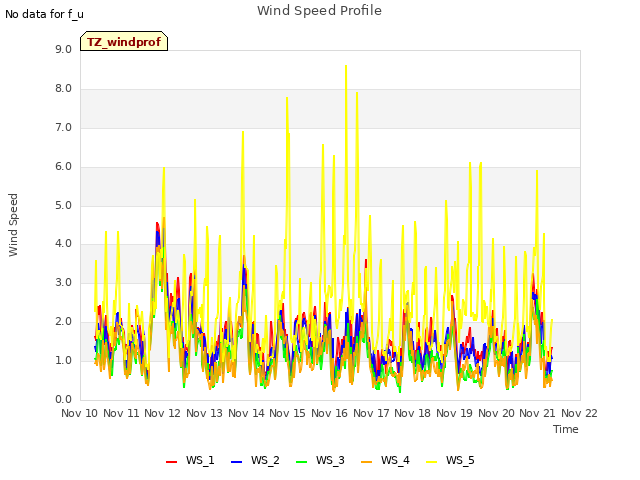
Task: Click the 0.0 y-axis tick label
Action: point(63,400)
